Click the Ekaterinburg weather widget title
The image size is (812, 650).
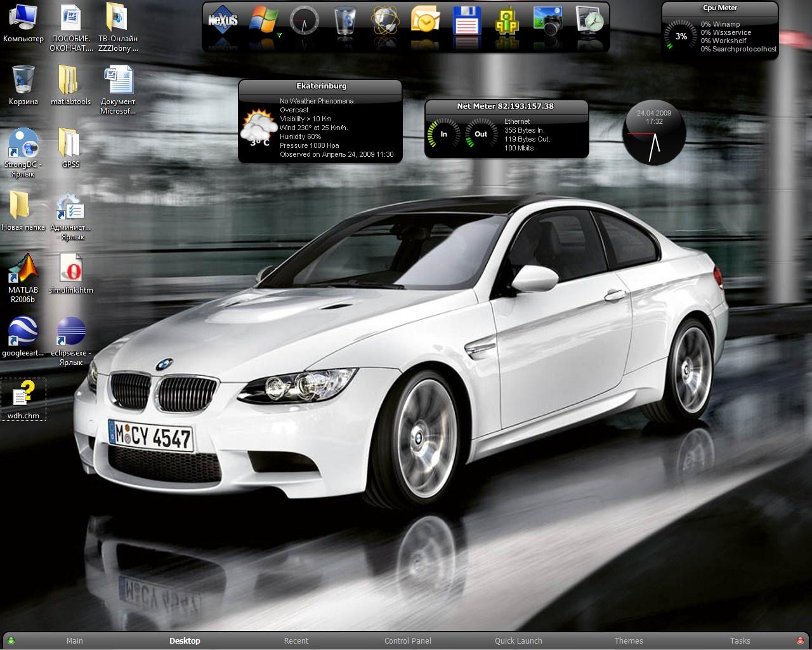coord(321,86)
